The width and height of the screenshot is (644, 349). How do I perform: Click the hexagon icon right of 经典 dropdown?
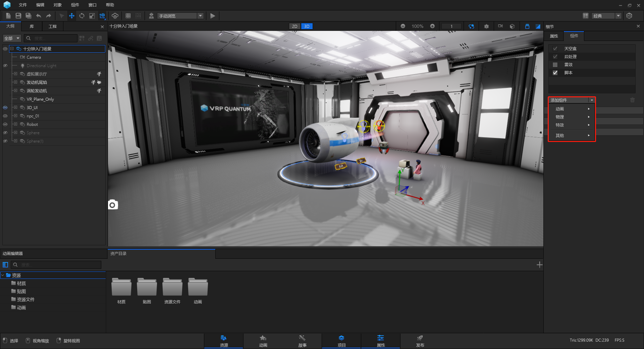point(629,16)
